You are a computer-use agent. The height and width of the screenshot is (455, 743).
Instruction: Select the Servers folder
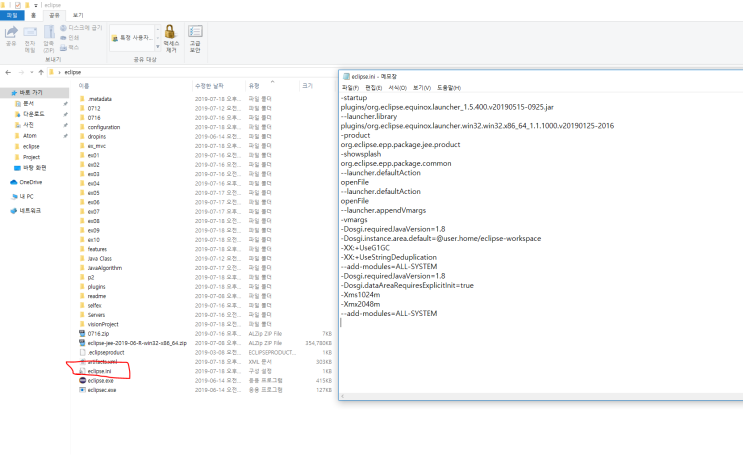96,315
